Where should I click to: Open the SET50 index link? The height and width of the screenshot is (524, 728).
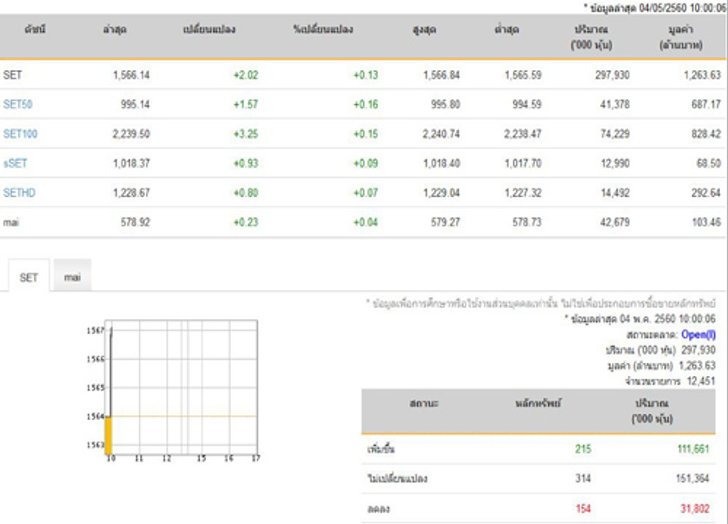[18, 104]
